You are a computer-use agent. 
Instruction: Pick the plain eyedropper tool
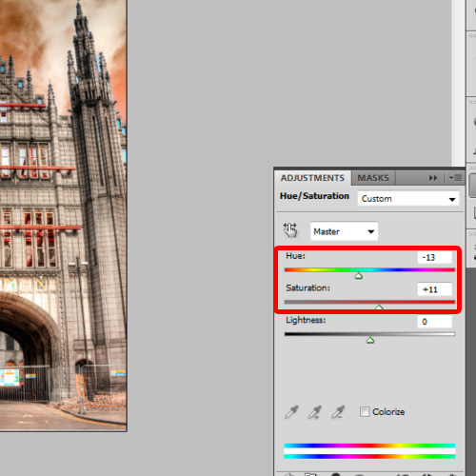(x=291, y=412)
